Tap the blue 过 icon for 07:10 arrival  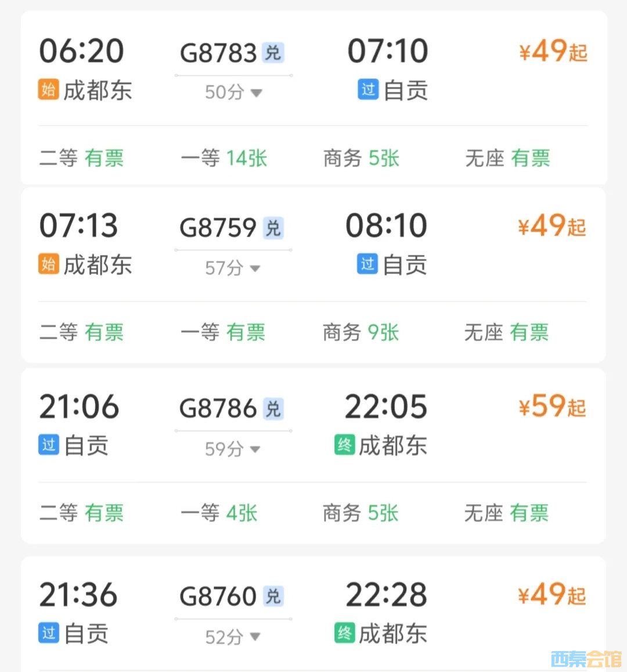(x=368, y=89)
